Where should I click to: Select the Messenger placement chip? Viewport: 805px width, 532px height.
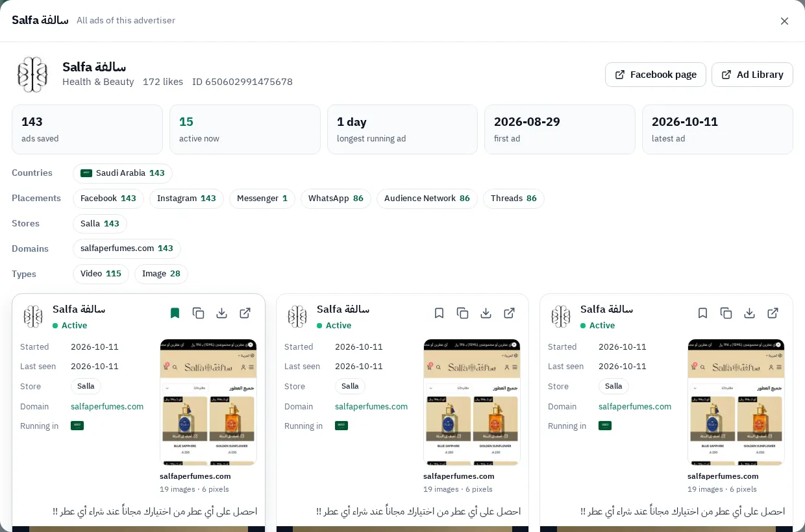point(262,199)
